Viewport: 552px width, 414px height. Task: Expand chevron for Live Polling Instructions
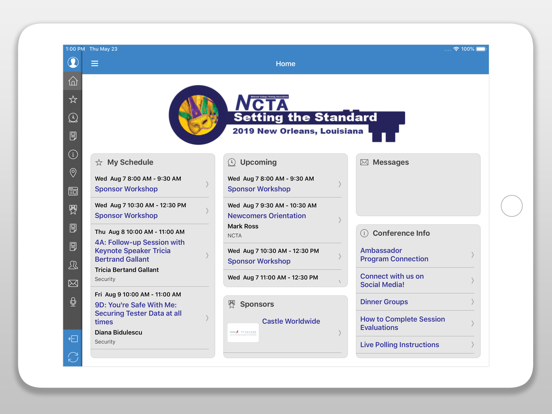pyautogui.click(x=472, y=345)
